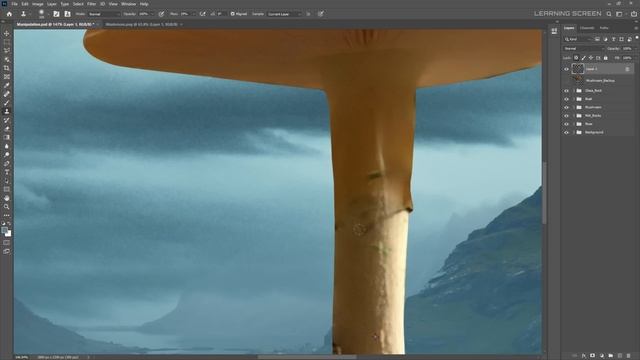The height and width of the screenshot is (360, 640).
Task: Open the Image menu
Action: [x=38, y=4]
